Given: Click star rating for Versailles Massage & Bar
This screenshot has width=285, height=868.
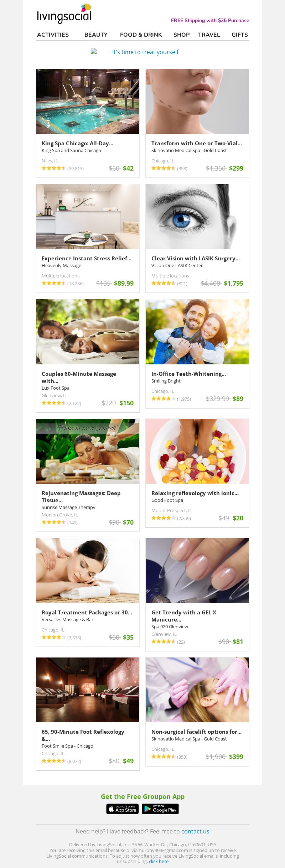Looking at the screenshot, I should [54, 637].
